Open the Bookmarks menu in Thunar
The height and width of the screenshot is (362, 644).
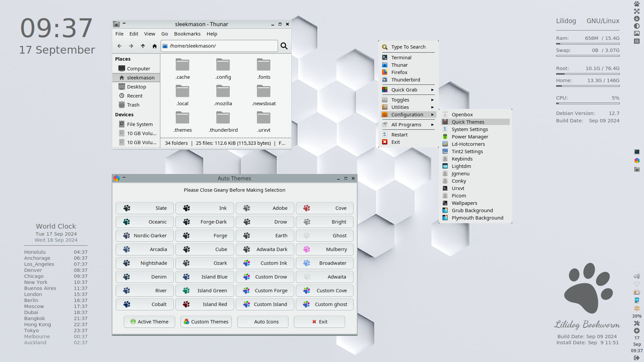coord(187,34)
